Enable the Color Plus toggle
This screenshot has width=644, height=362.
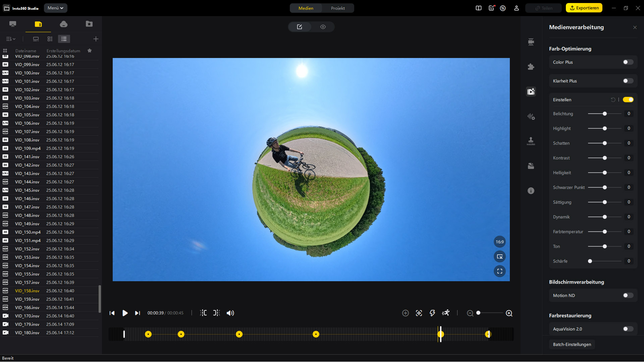point(628,62)
